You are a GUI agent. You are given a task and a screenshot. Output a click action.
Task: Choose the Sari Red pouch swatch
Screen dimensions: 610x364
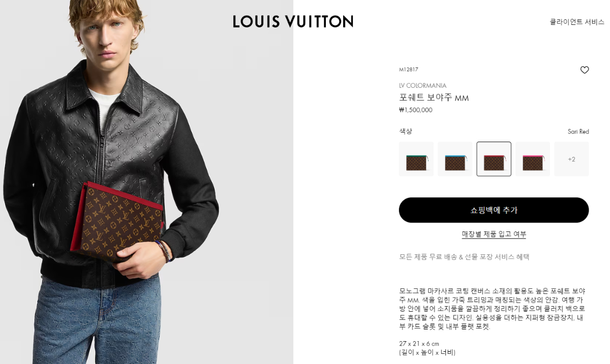494,159
